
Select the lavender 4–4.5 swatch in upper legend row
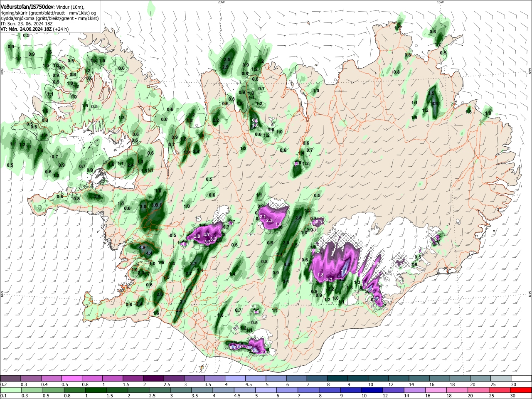pos(235,379)
